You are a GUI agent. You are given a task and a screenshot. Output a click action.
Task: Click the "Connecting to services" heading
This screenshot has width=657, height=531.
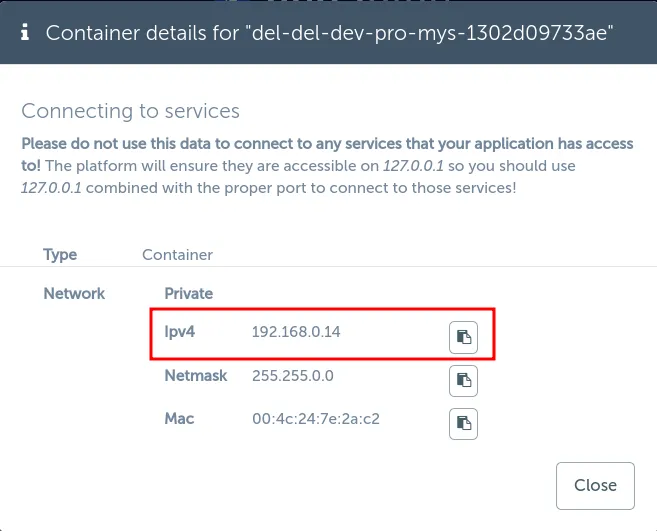pyautogui.click(x=130, y=111)
